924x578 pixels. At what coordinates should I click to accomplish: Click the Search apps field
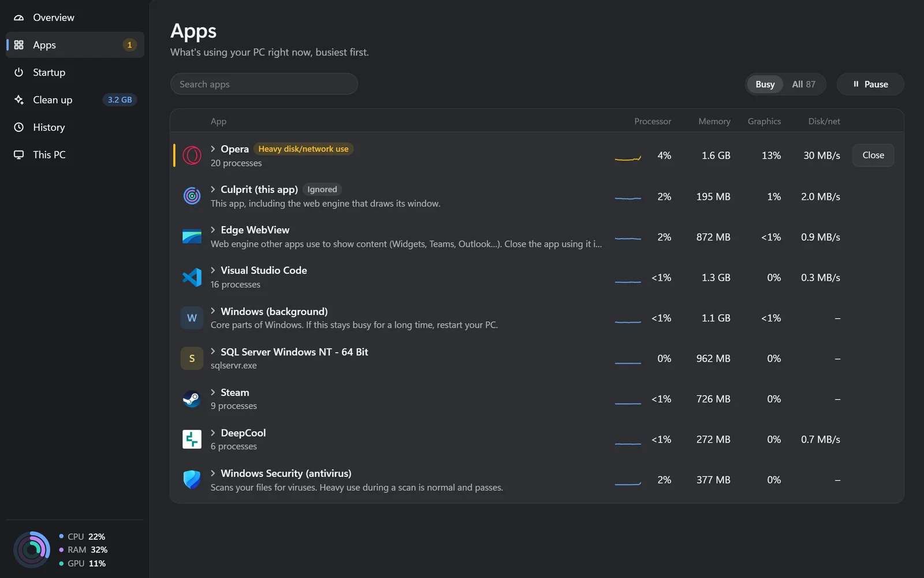(x=264, y=84)
